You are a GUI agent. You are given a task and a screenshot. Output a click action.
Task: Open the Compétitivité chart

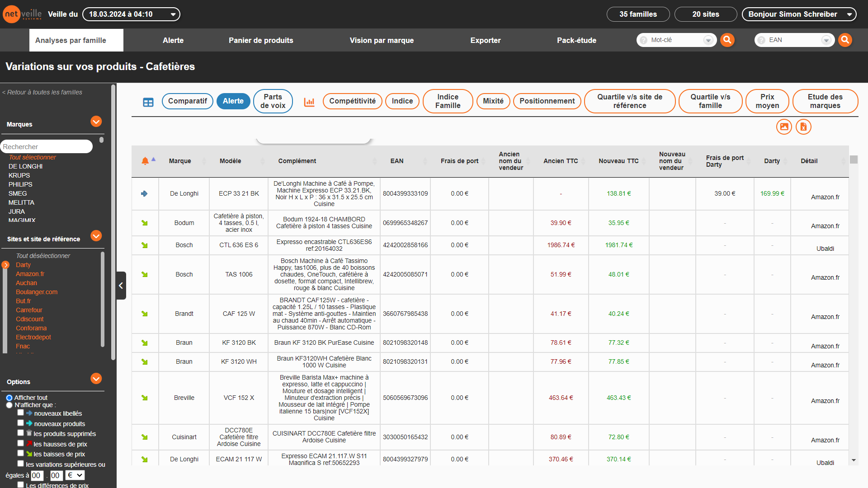(352, 101)
